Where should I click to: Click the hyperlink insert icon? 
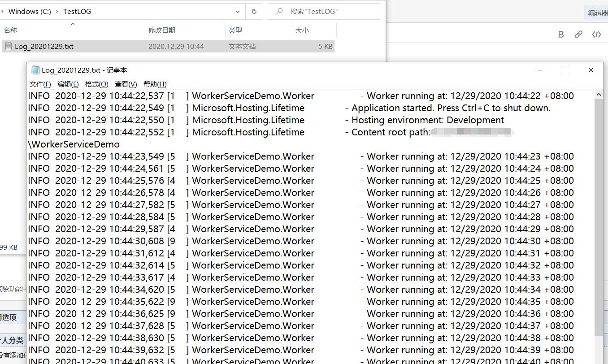tap(578, 34)
